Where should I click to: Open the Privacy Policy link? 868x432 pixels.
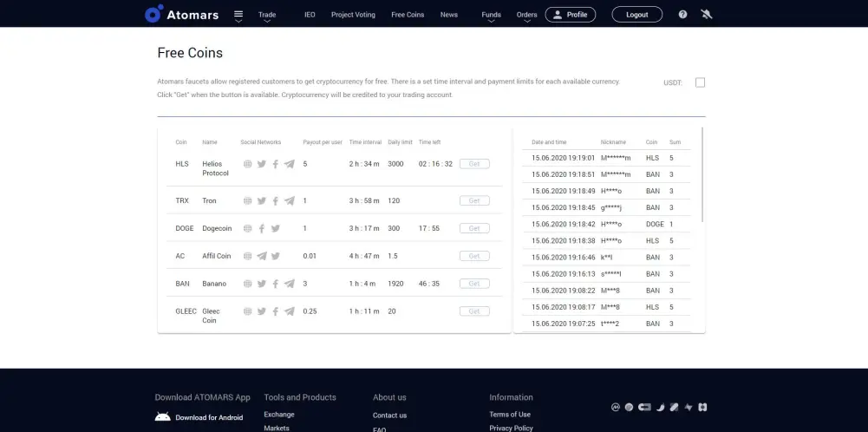[511, 429]
